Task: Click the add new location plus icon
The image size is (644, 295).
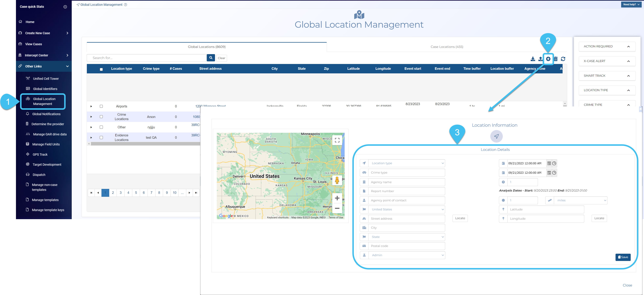Action: pos(548,59)
